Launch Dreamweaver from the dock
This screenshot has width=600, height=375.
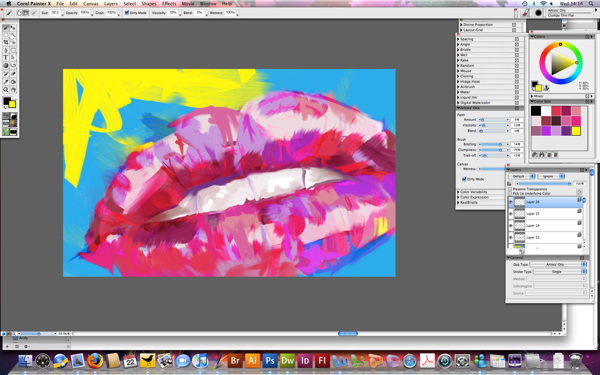(x=287, y=360)
